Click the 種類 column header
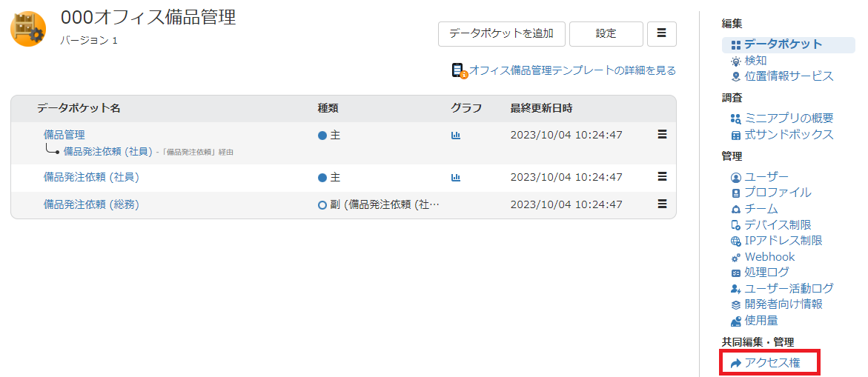Image resolution: width=868 pixels, height=377 pixels. 328,108
